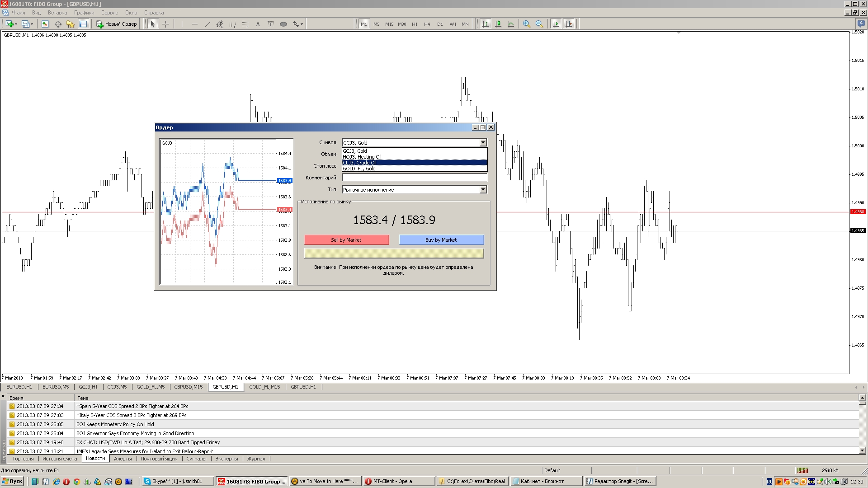Open the order type dropdown
868x488 pixels.
coord(483,190)
